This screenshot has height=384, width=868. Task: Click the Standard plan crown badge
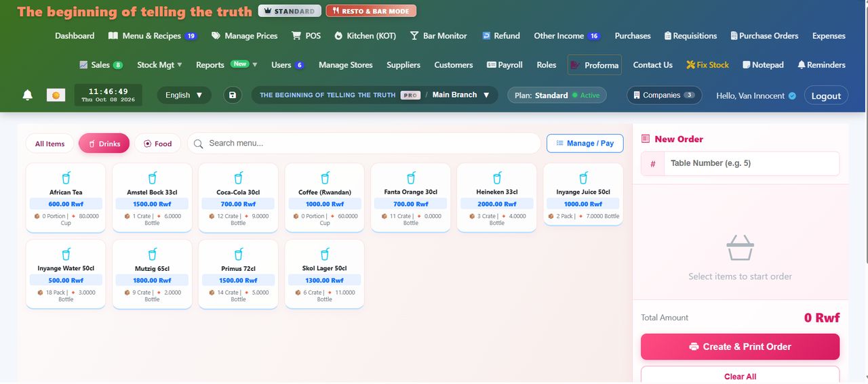pos(290,12)
